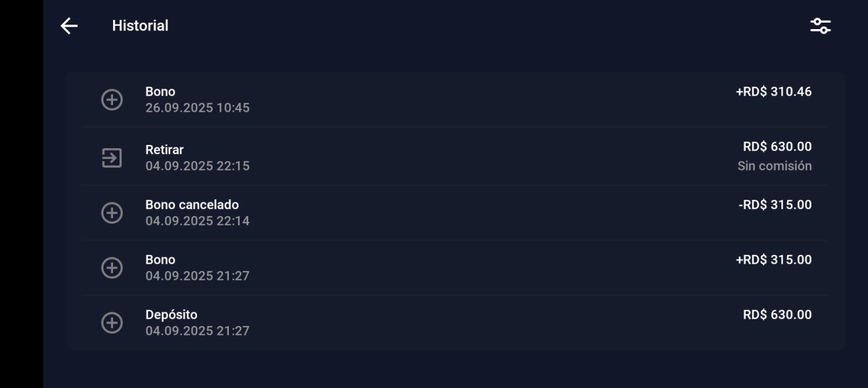Click plus icon beside Bono cancelado

point(112,213)
